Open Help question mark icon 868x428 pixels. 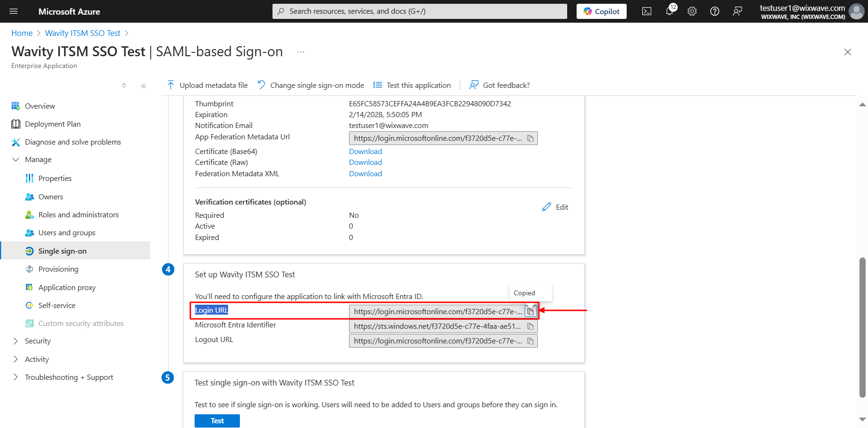click(715, 11)
